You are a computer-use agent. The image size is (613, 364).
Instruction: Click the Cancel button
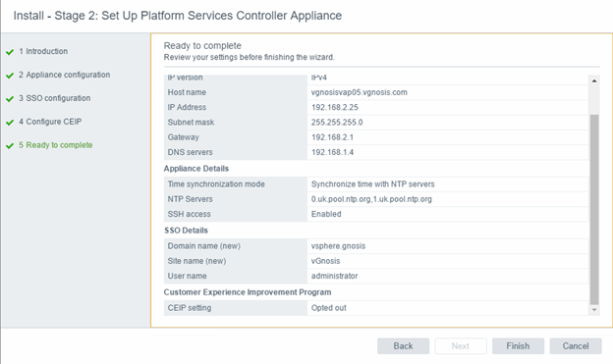(576, 346)
